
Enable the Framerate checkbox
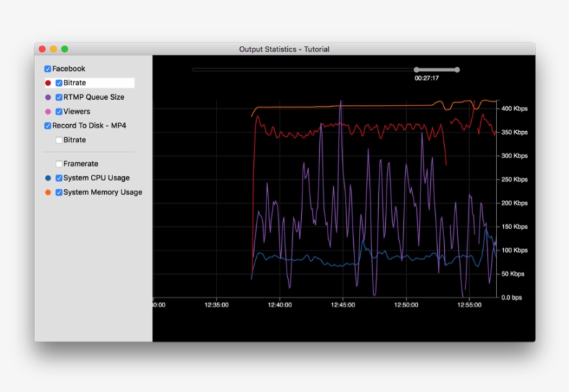pos(59,164)
